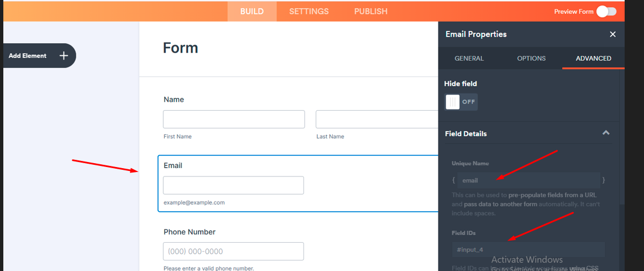The height and width of the screenshot is (271, 644).
Task: Click the plus icon beside Add Element
Action: click(x=64, y=56)
